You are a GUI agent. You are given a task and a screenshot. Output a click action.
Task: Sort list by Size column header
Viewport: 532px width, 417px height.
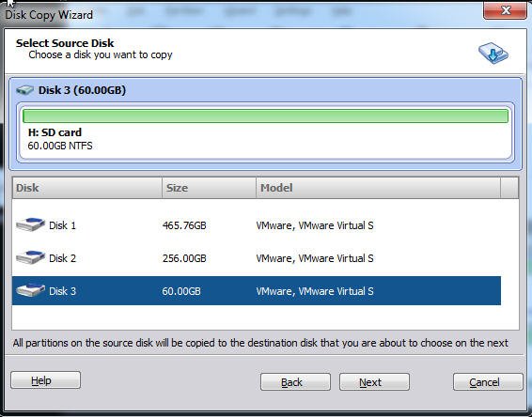(x=209, y=188)
